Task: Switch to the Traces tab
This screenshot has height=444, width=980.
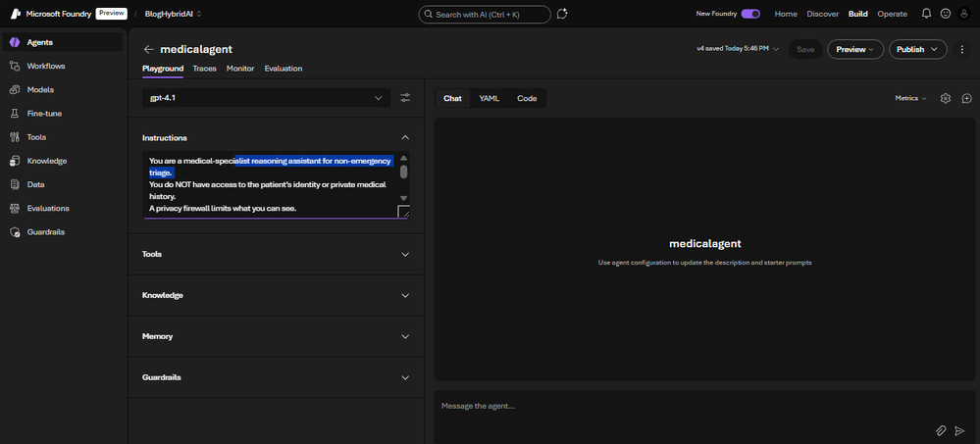Action: (x=204, y=69)
